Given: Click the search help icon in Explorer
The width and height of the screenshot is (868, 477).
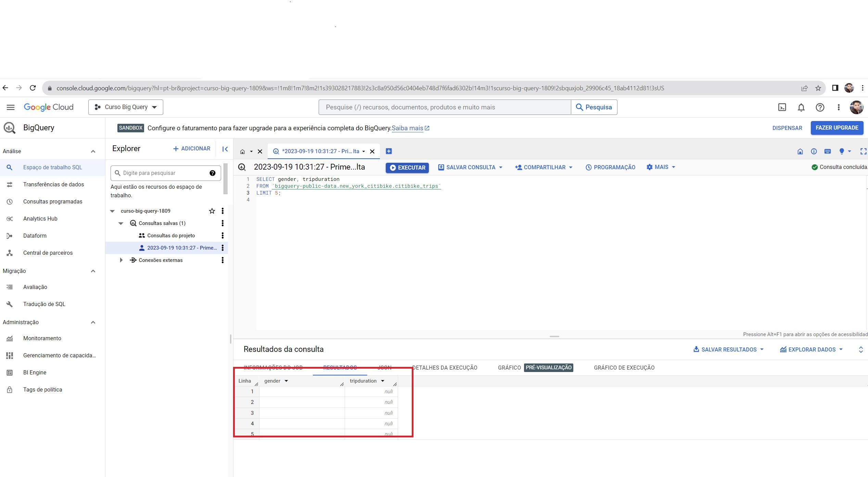Looking at the screenshot, I should 213,173.
